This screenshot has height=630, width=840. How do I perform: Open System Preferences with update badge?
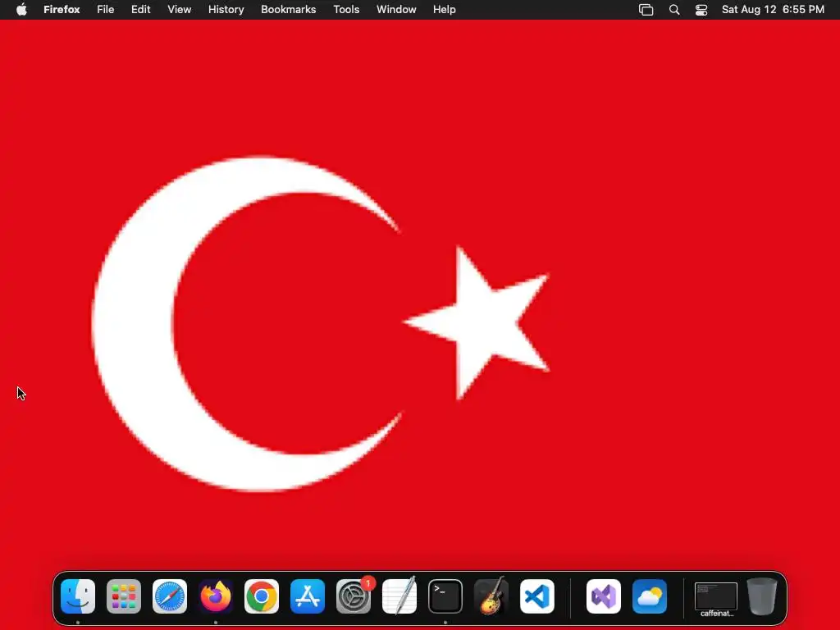tap(354, 596)
